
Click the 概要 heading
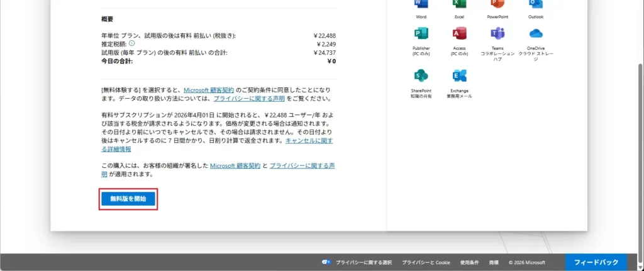[x=107, y=19]
